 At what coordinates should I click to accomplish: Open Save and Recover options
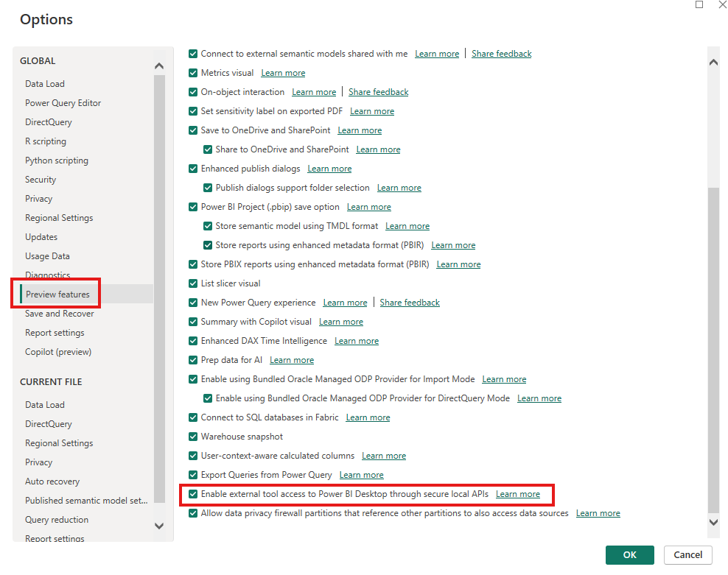[60, 314]
